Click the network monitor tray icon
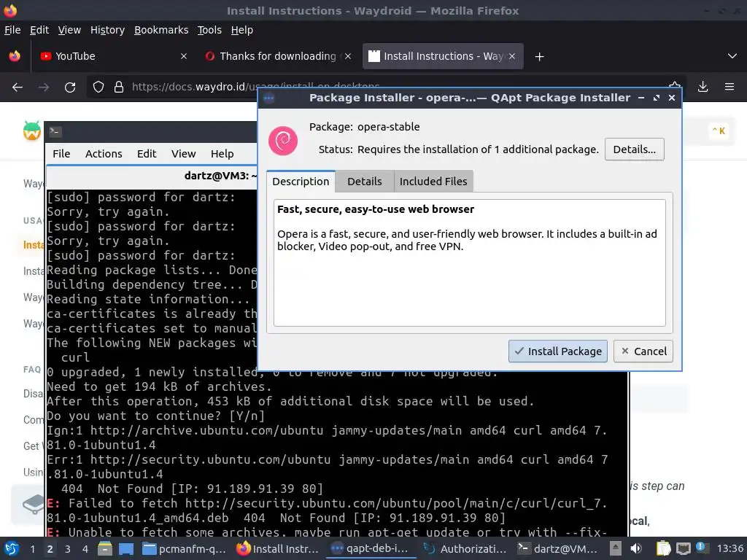This screenshot has width=747, height=560. (x=683, y=548)
